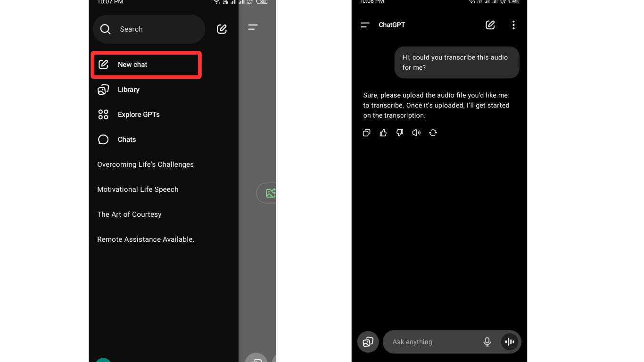Give the response a thumbs down
Screen dimensions: 644x362
click(x=400, y=133)
